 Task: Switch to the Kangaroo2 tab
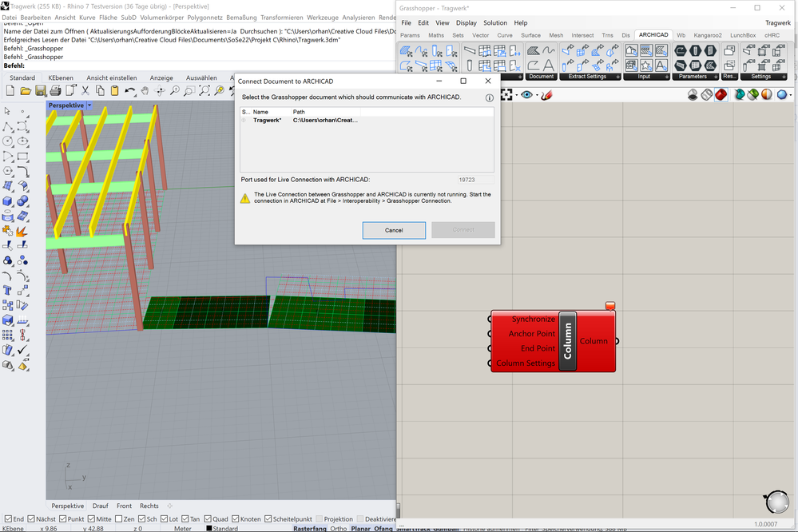[708, 35]
